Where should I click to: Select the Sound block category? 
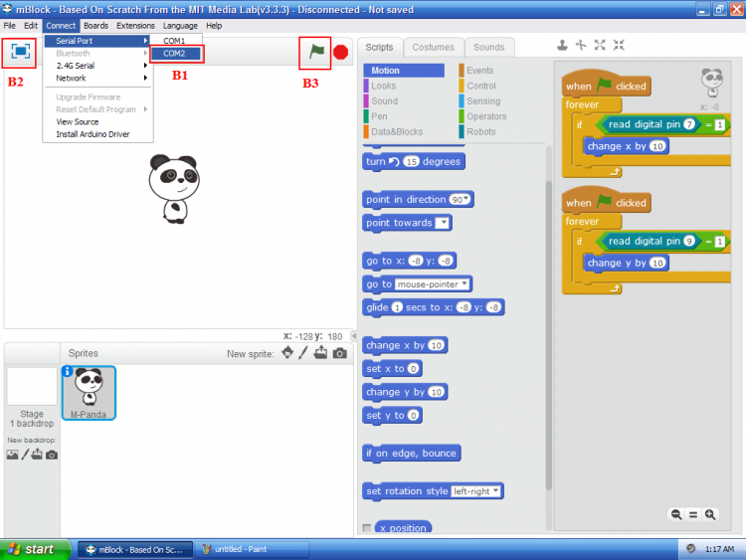pyautogui.click(x=404, y=100)
